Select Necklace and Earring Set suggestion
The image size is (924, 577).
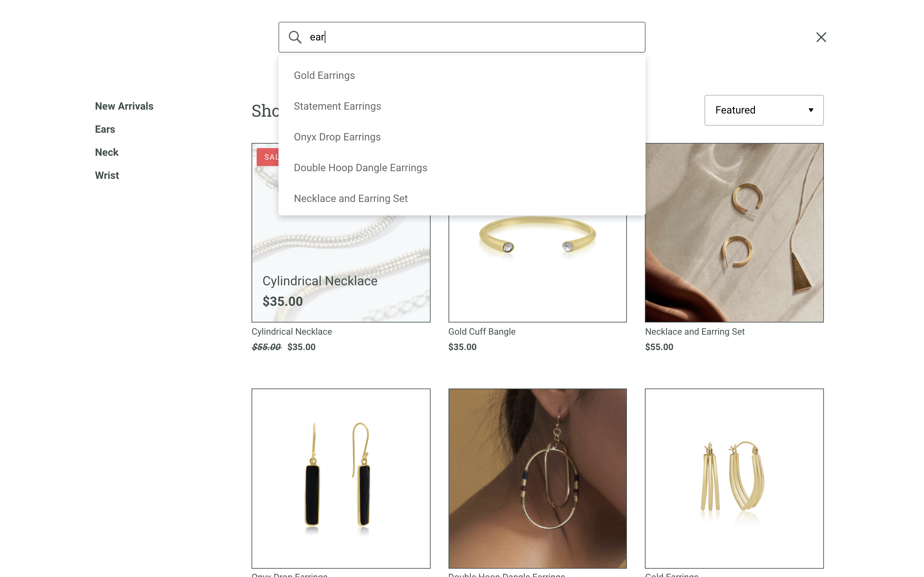click(350, 198)
